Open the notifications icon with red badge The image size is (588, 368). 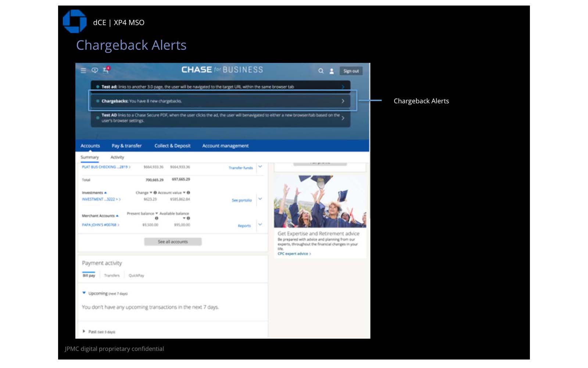pos(106,70)
